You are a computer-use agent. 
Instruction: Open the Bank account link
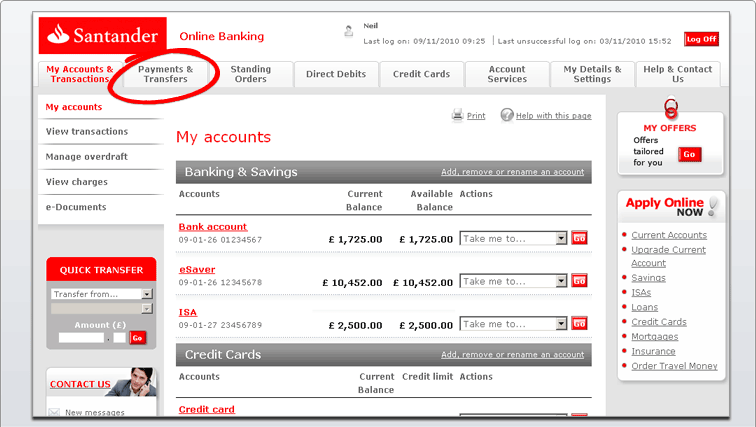tap(213, 227)
